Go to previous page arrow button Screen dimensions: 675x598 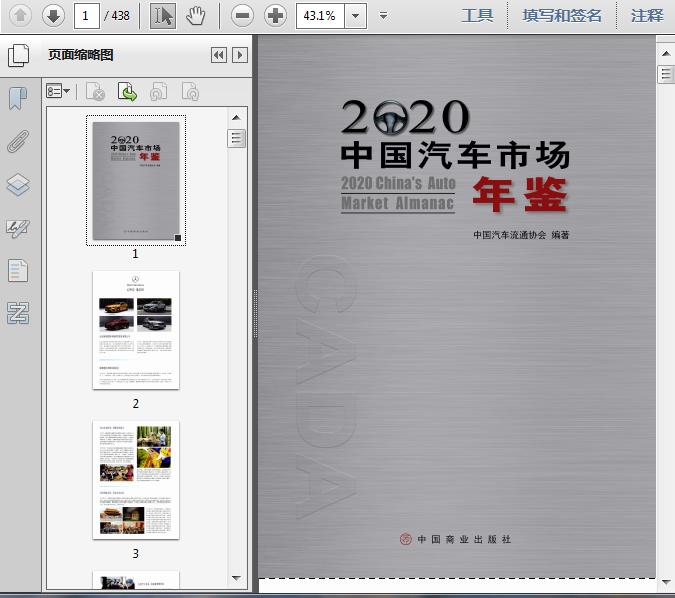20,16
